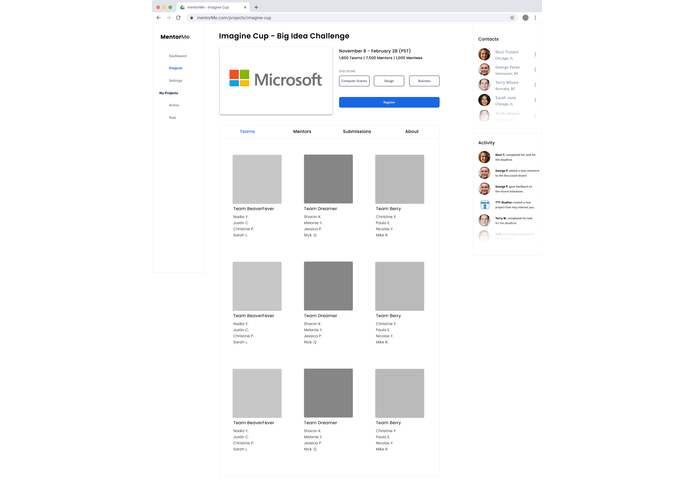Open more options beside George Perez
695x494 pixels.
click(x=535, y=70)
